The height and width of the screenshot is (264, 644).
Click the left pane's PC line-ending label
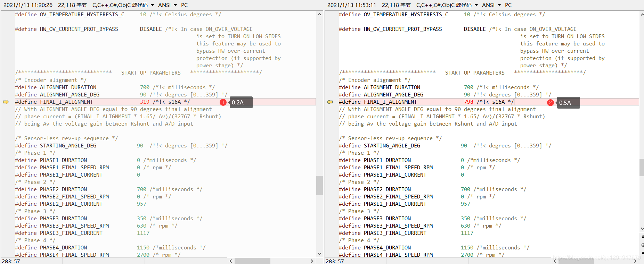(x=184, y=5)
